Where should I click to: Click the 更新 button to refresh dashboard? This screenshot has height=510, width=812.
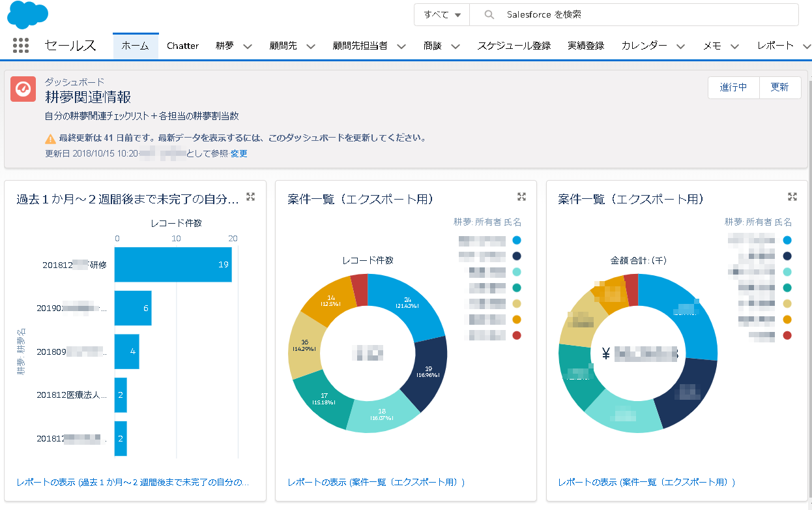pos(780,87)
